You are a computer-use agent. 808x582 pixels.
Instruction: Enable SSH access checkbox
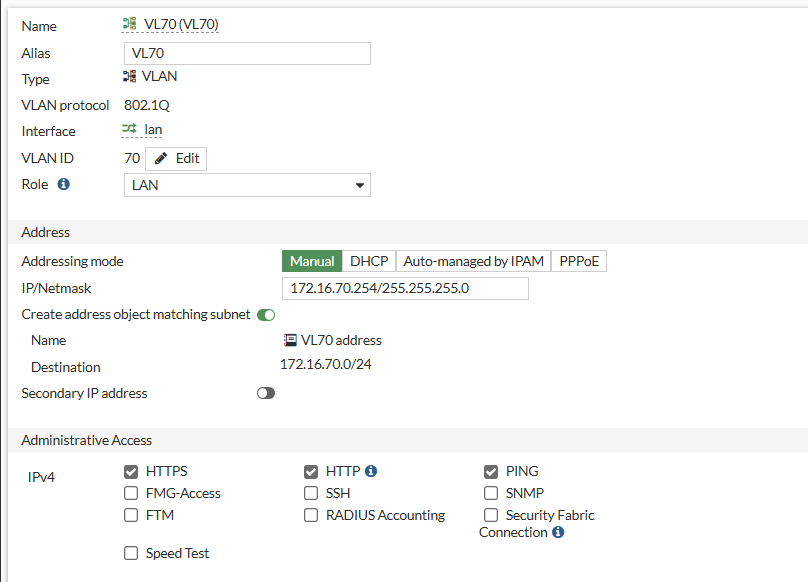pos(311,493)
